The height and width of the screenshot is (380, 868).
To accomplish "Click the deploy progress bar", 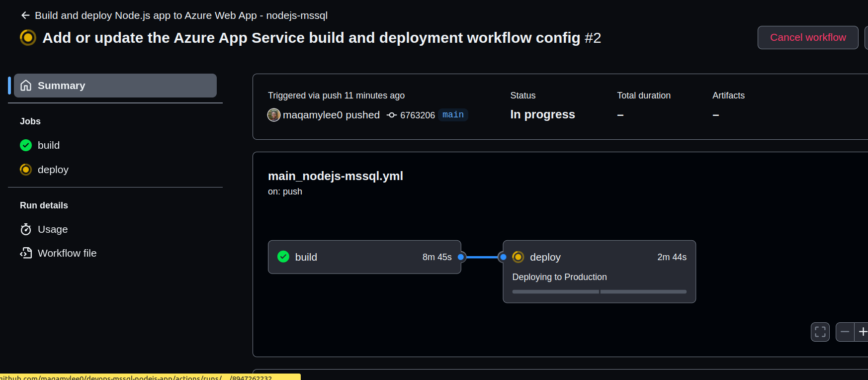I will pyautogui.click(x=599, y=292).
